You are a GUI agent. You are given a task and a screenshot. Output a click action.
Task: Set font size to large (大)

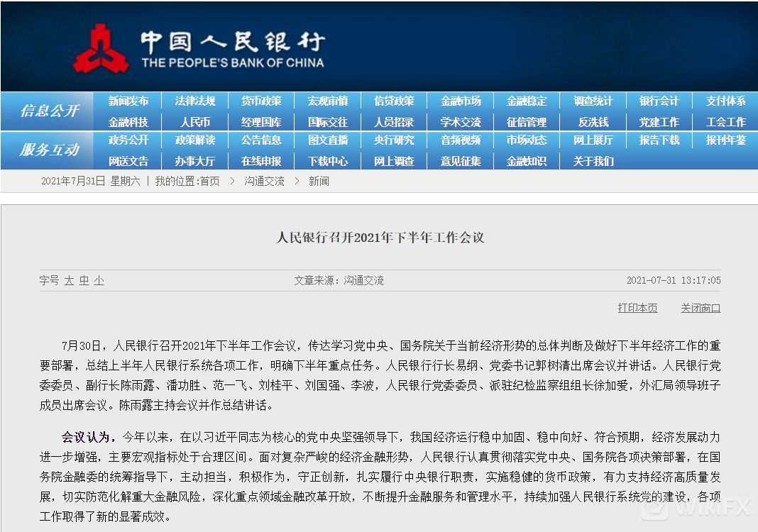point(69,281)
